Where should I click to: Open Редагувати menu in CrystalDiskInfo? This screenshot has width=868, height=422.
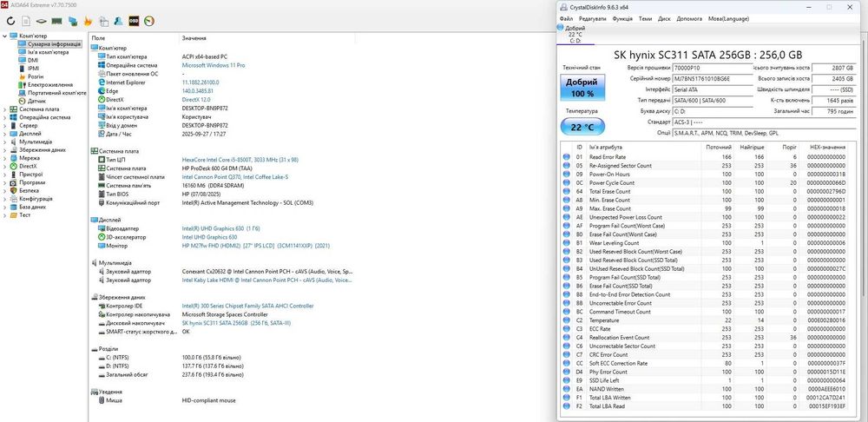pos(592,18)
